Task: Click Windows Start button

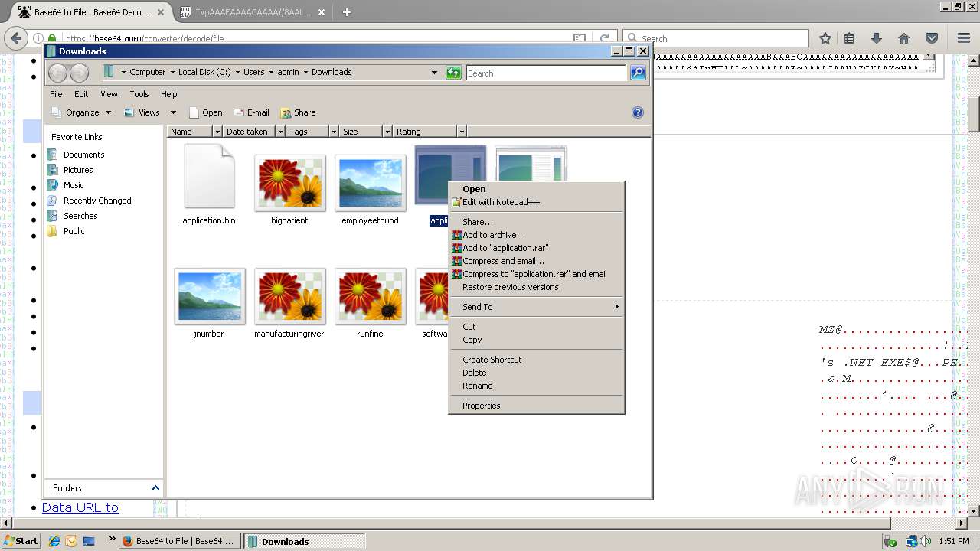Action: pos(21,541)
